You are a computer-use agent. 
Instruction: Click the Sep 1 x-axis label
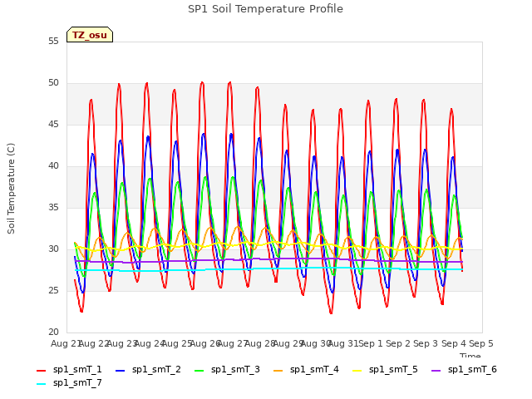tap(371, 343)
